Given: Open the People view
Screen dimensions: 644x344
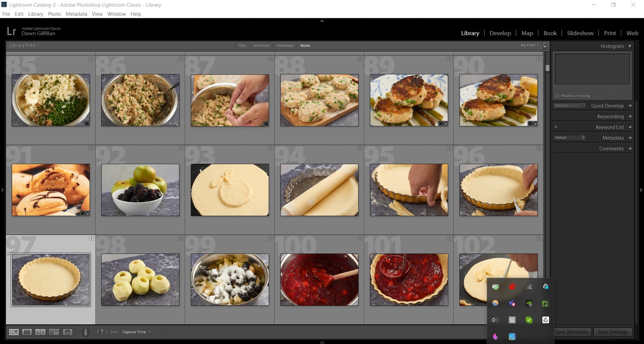Looking at the screenshot, I should click(x=67, y=332).
